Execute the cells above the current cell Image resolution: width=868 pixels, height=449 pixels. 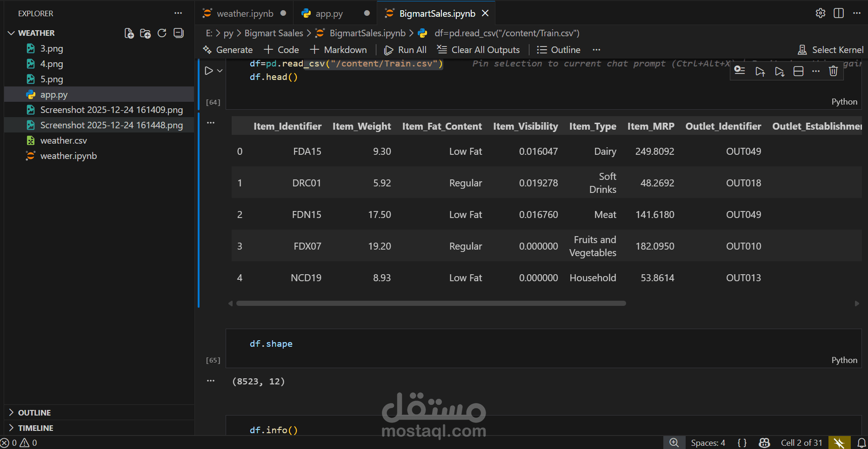click(x=760, y=71)
